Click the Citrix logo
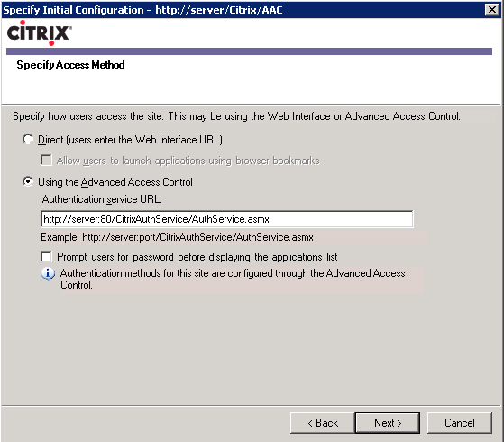This screenshot has width=504, height=442. [39, 32]
